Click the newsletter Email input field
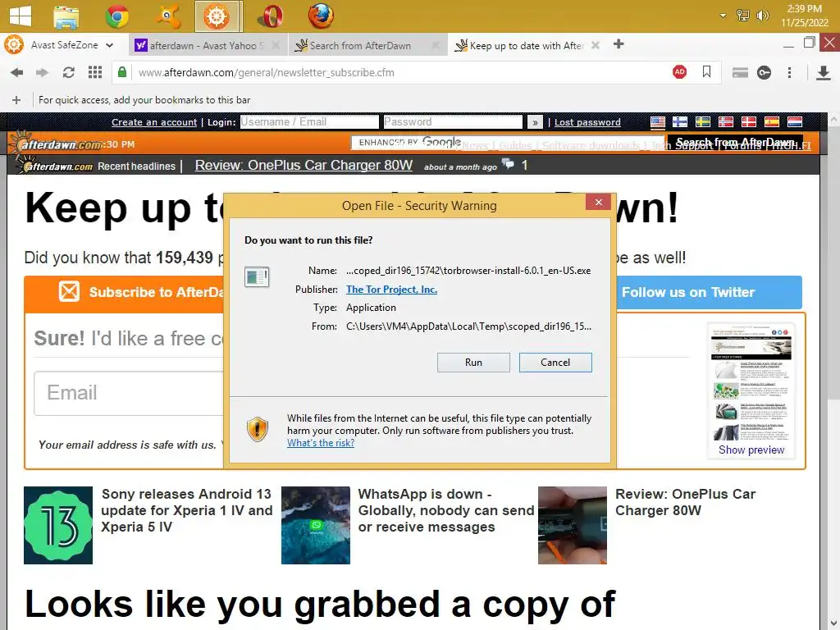 click(x=129, y=393)
